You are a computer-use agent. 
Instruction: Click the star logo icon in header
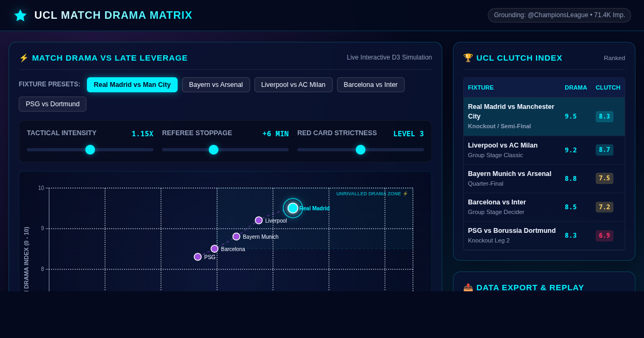(x=20, y=15)
